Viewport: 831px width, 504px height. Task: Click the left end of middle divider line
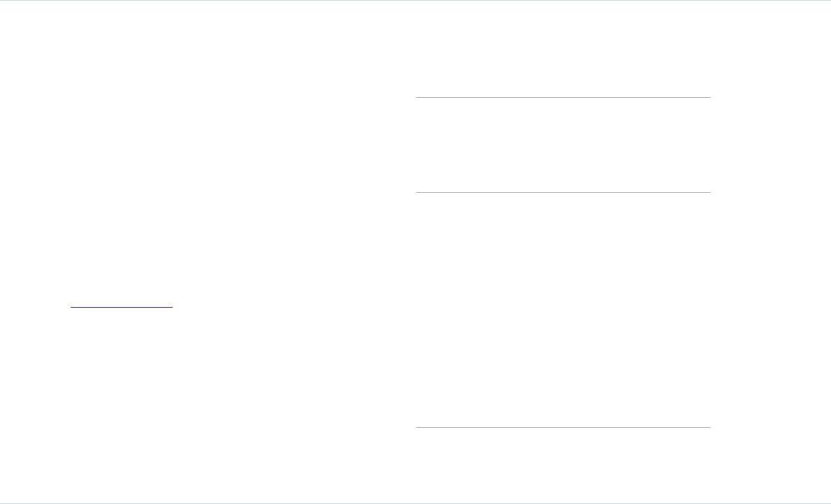point(417,192)
